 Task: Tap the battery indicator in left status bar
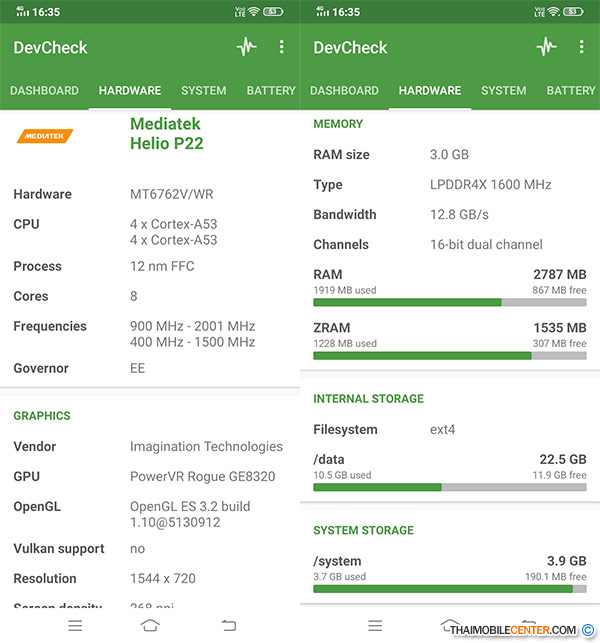click(x=273, y=12)
